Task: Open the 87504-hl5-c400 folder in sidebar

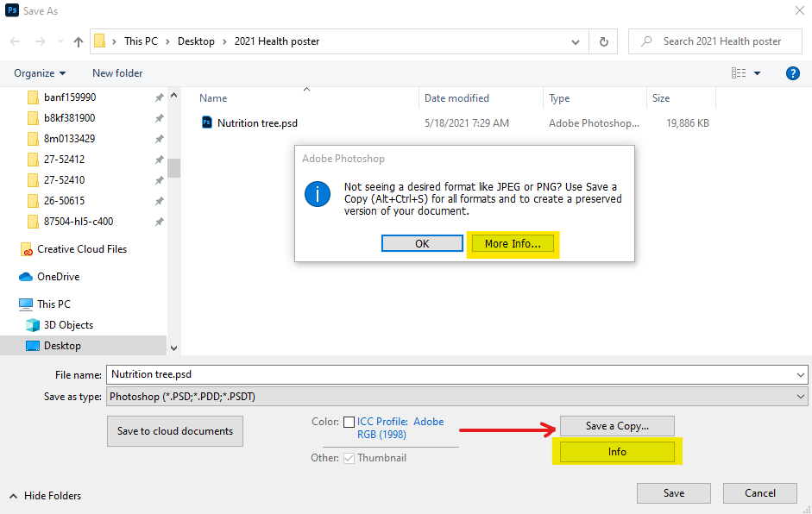Action: [x=79, y=222]
